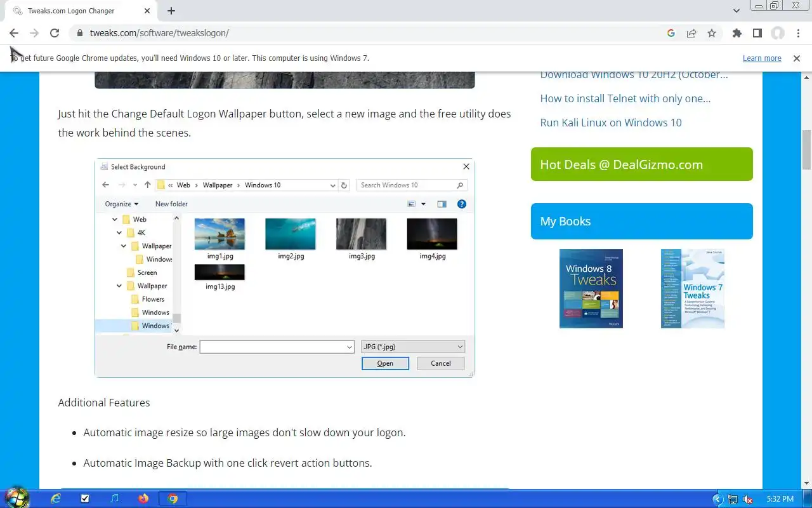Close the Select Background dialog picture
The width and height of the screenshot is (812, 508).
tap(466, 166)
